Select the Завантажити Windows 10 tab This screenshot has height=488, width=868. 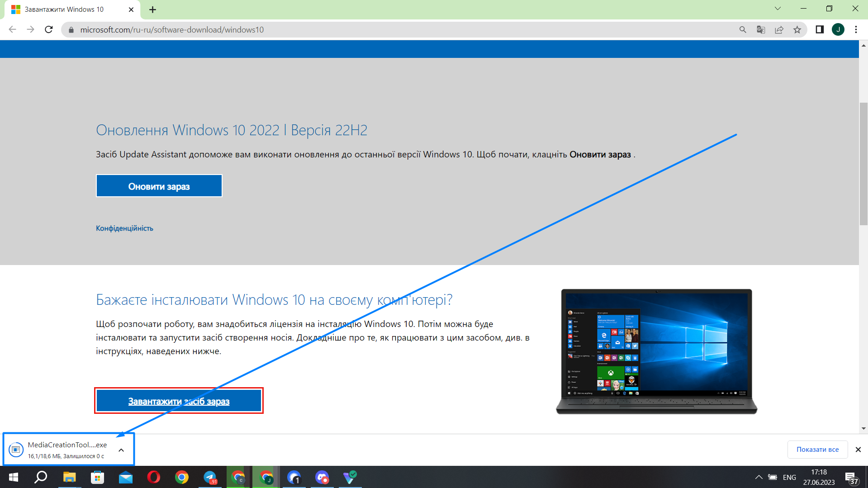click(x=72, y=9)
